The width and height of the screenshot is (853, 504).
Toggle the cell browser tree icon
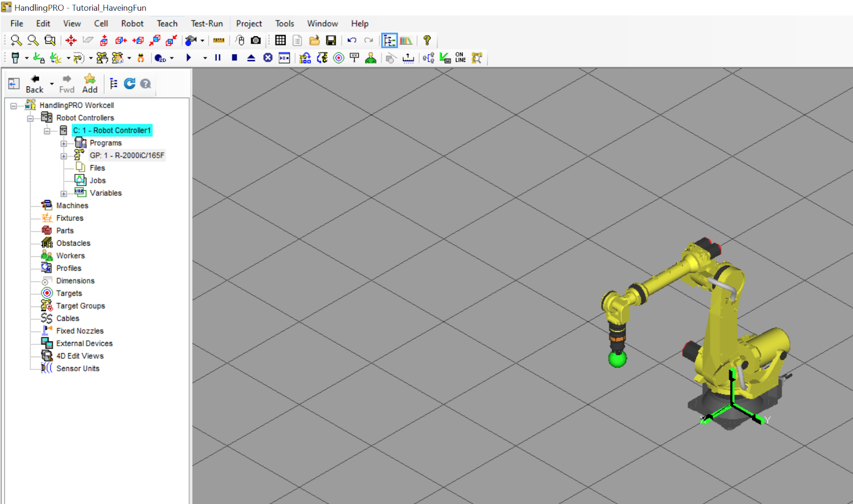(x=390, y=40)
